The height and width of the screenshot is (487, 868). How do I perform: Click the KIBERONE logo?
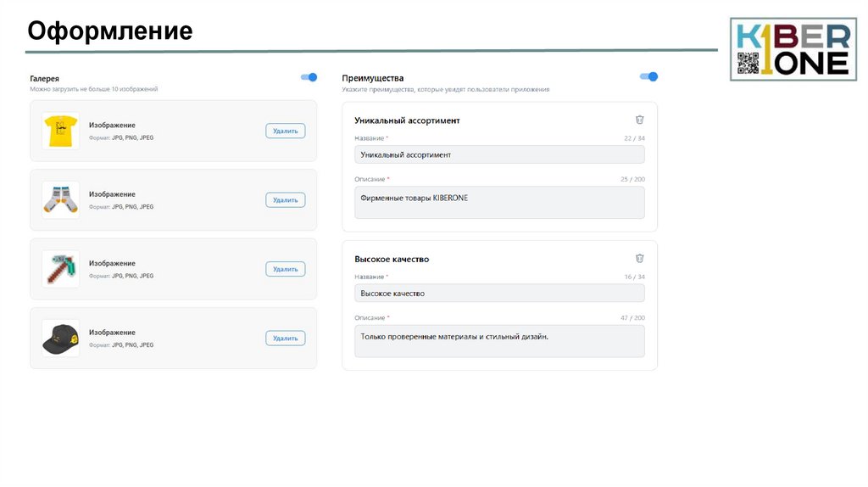pos(793,49)
